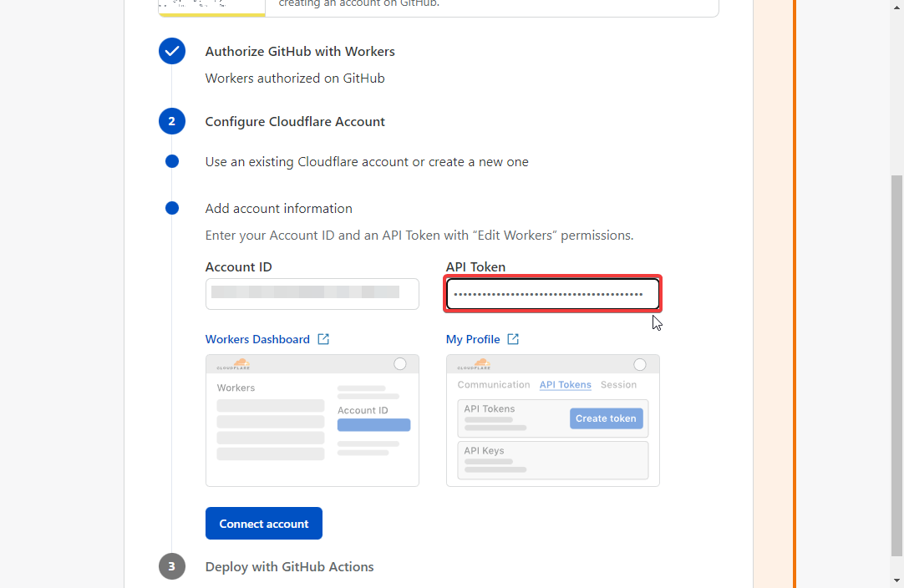Click the completed step checkmark icon

coord(172,51)
